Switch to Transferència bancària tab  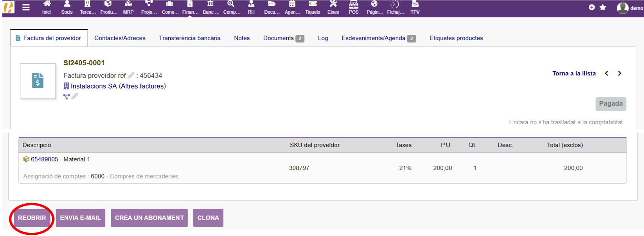tap(189, 38)
